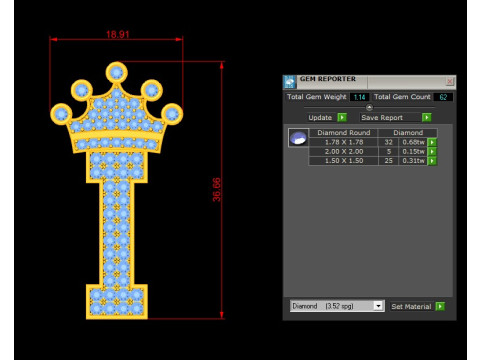Select the Diamond column header
This screenshot has height=360, width=480.
(408, 133)
